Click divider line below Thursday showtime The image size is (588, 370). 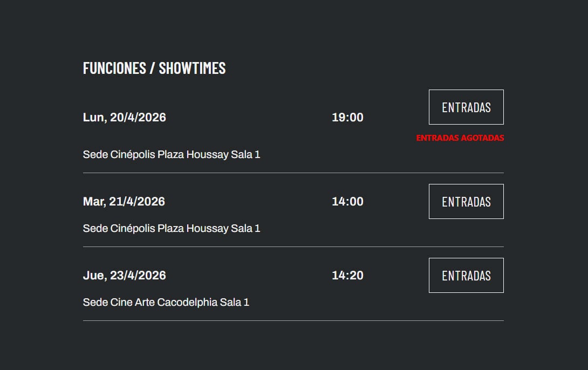293,321
